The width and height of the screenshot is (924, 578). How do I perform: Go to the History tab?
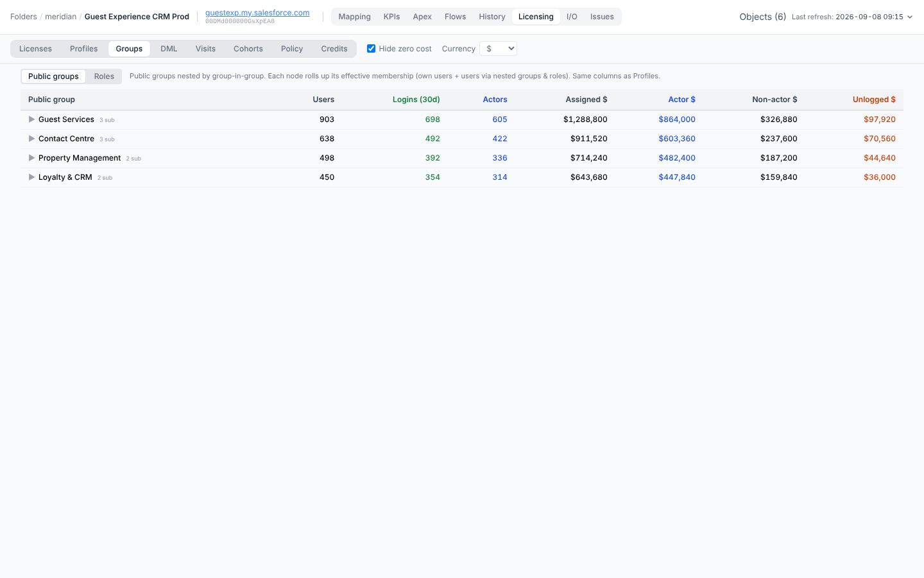point(492,17)
